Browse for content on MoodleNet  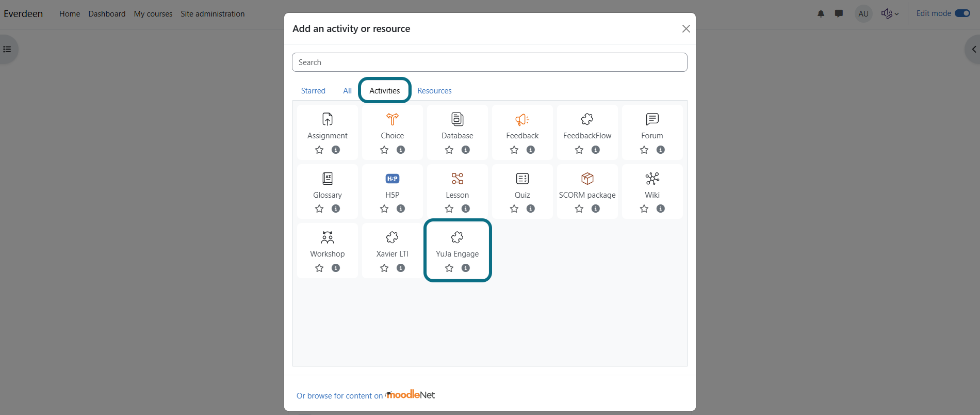click(366, 395)
